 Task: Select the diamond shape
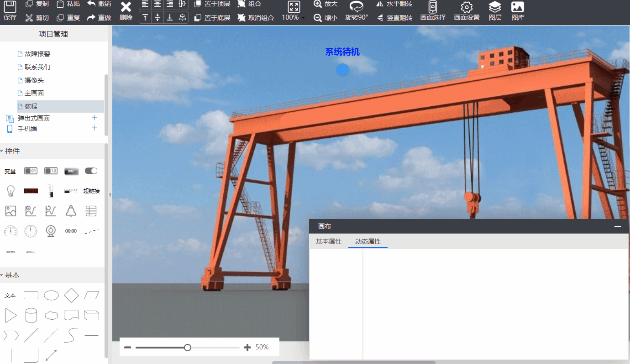pos(71,295)
